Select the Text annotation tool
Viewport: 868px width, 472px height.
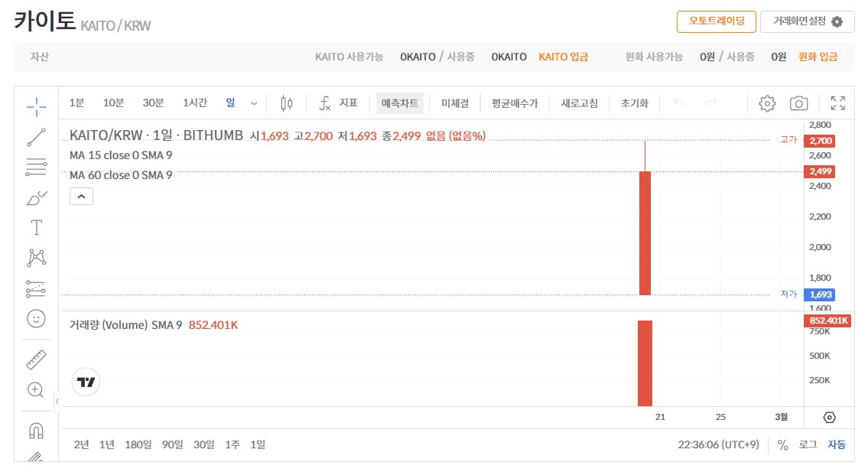[37, 228]
